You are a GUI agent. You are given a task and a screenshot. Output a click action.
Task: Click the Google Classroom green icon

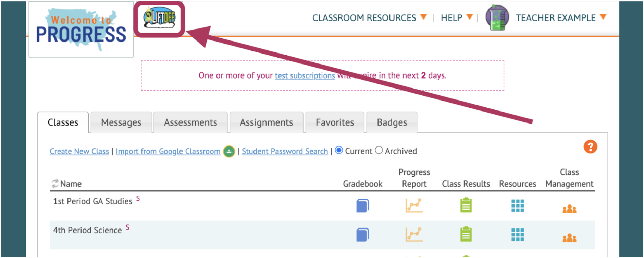coord(229,151)
